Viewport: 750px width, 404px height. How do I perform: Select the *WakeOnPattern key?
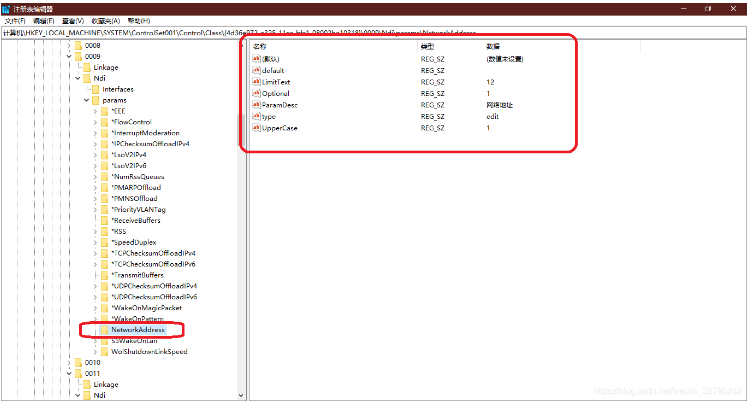[x=137, y=319]
